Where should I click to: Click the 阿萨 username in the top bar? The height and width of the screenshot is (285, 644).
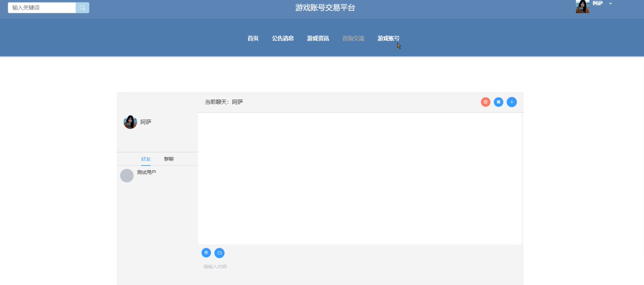(598, 3)
